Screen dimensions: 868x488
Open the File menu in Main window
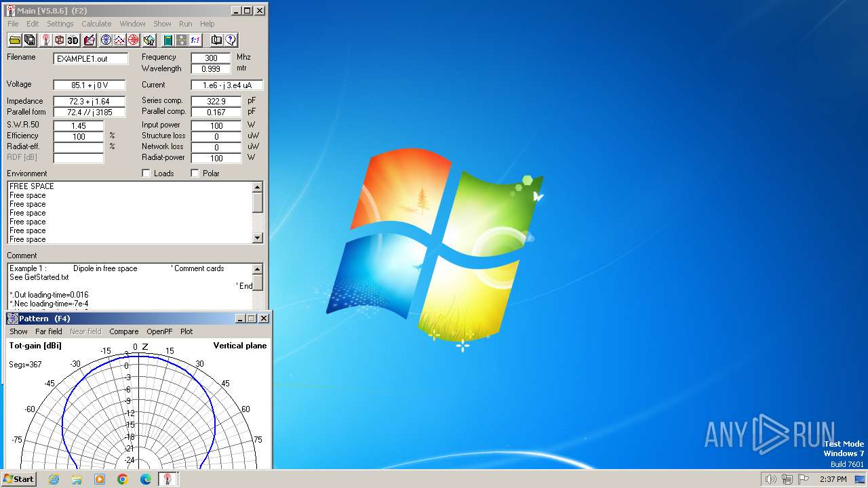point(13,24)
